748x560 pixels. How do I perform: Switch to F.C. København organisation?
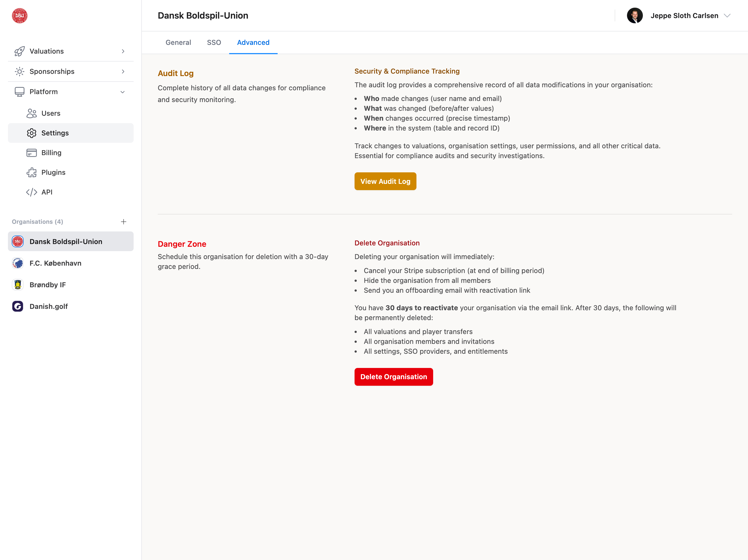[56, 263]
